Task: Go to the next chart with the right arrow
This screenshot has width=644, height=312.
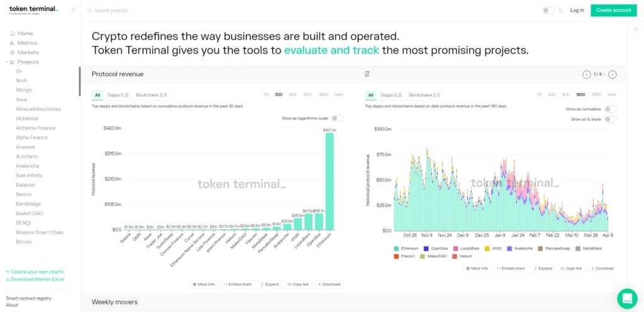Action: click(613, 74)
